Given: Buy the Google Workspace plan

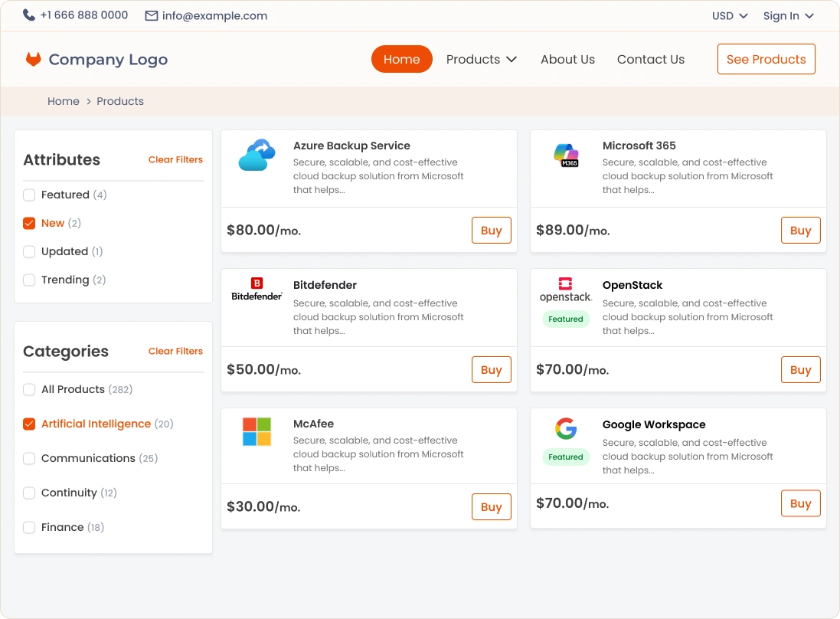Looking at the screenshot, I should 800,503.
